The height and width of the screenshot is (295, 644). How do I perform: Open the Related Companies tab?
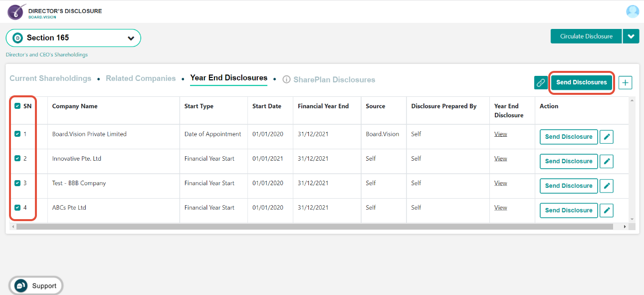coord(140,78)
